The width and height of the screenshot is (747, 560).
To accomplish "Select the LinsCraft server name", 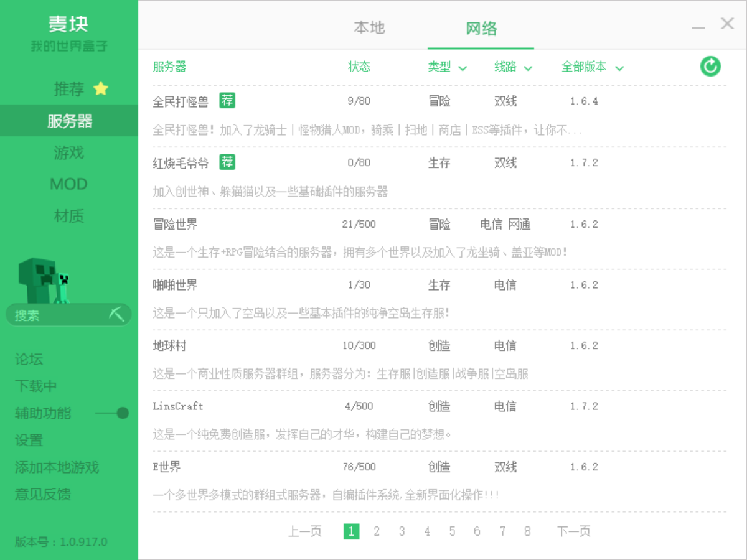I will 178,406.
